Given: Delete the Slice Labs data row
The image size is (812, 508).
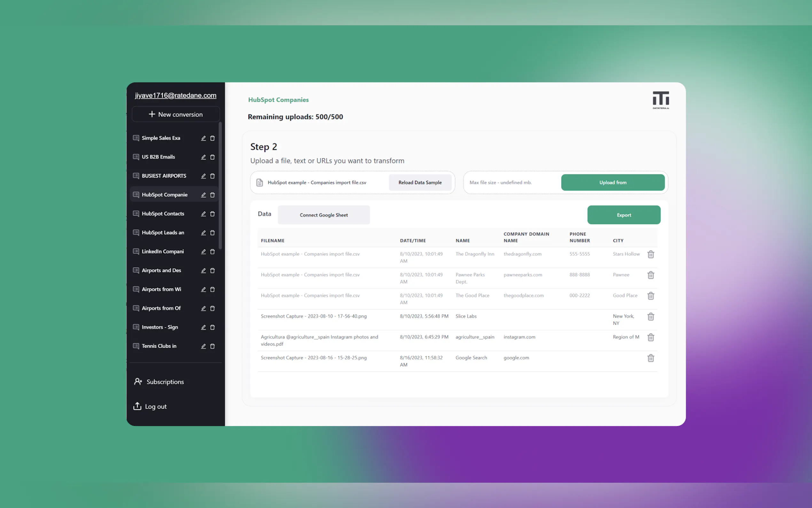Looking at the screenshot, I should 651,316.
